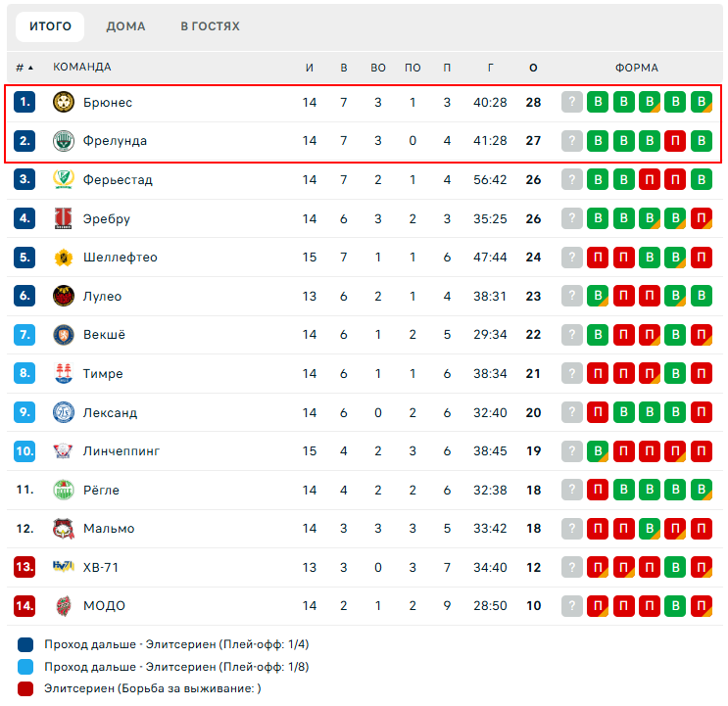This screenshot has width=728, height=706.
Task: Click the Брюнес team logo
Action: (64, 102)
